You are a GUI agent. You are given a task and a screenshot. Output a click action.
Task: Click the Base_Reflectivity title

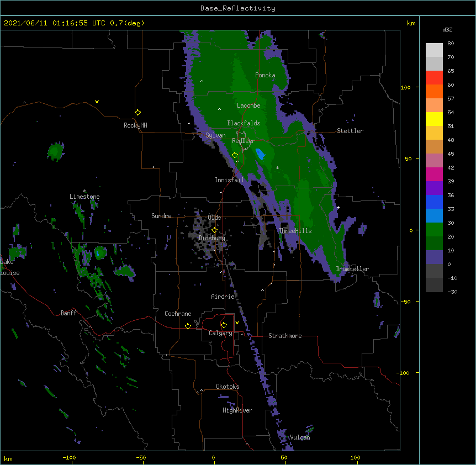point(238,8)
